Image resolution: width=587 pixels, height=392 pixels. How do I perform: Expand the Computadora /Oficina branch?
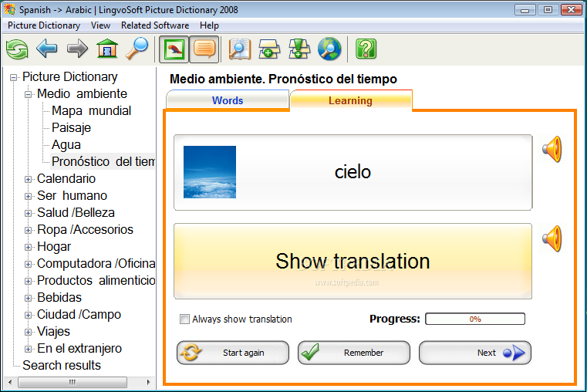coord(28,264)
